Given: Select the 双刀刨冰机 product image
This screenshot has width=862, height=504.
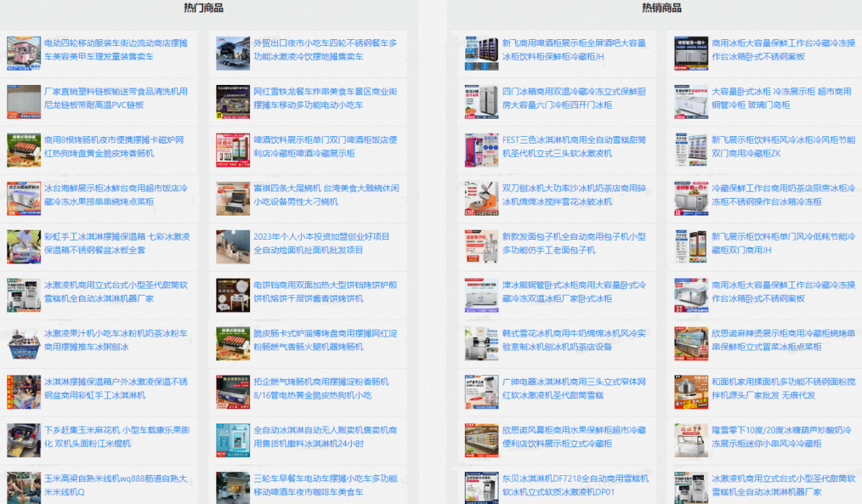Looking at the screenshot, I should tap(482, 199).
